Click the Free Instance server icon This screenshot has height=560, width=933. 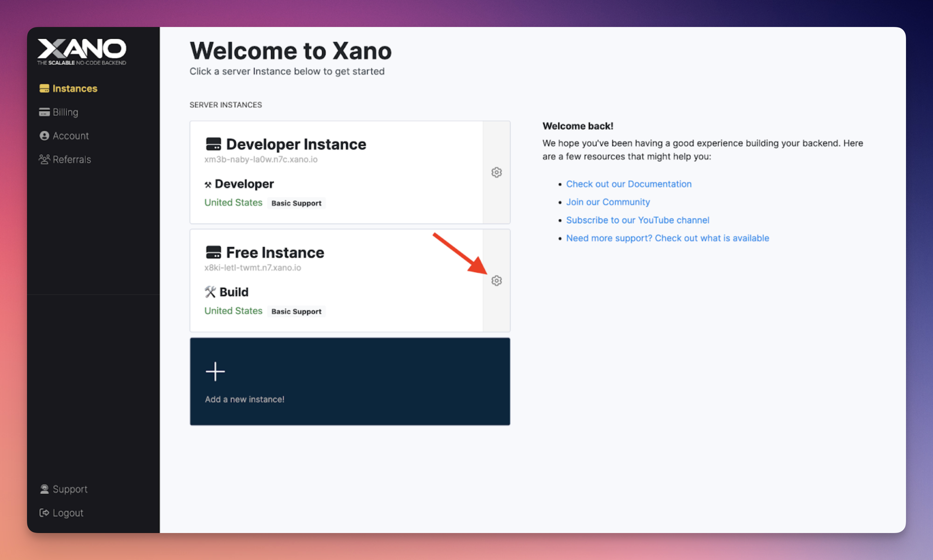(213, 252)
